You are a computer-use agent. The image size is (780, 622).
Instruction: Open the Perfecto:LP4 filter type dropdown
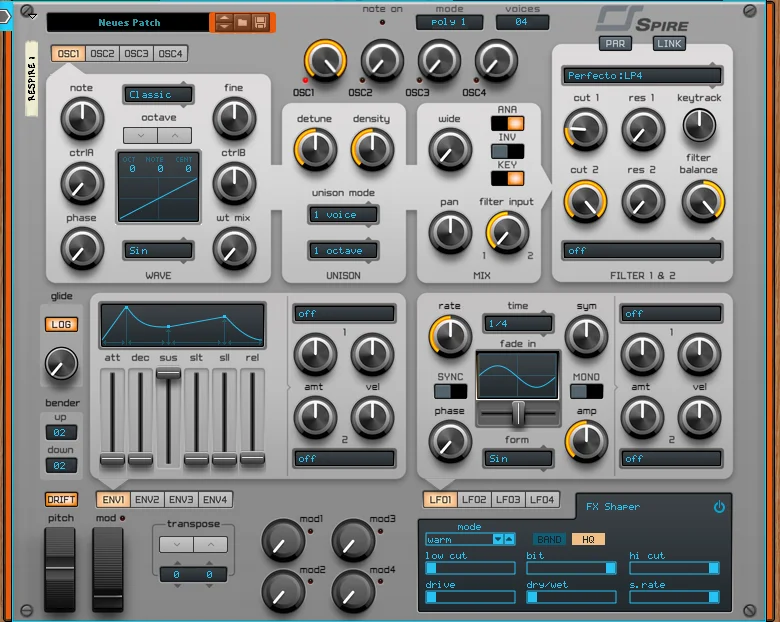pyautogui.click(x=642, y=76)
